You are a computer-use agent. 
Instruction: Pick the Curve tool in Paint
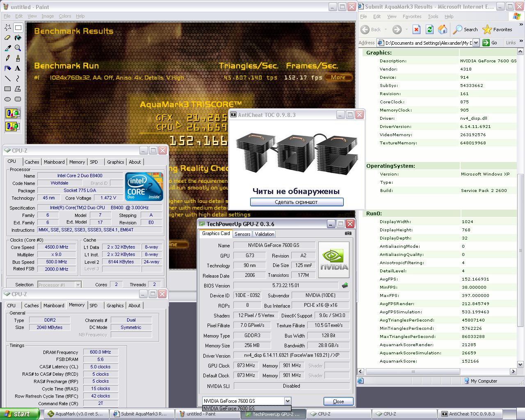(x=18, y=79)
